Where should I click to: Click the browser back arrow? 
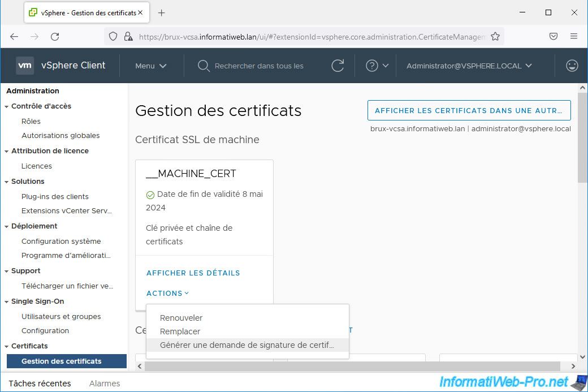pos(14,36)
